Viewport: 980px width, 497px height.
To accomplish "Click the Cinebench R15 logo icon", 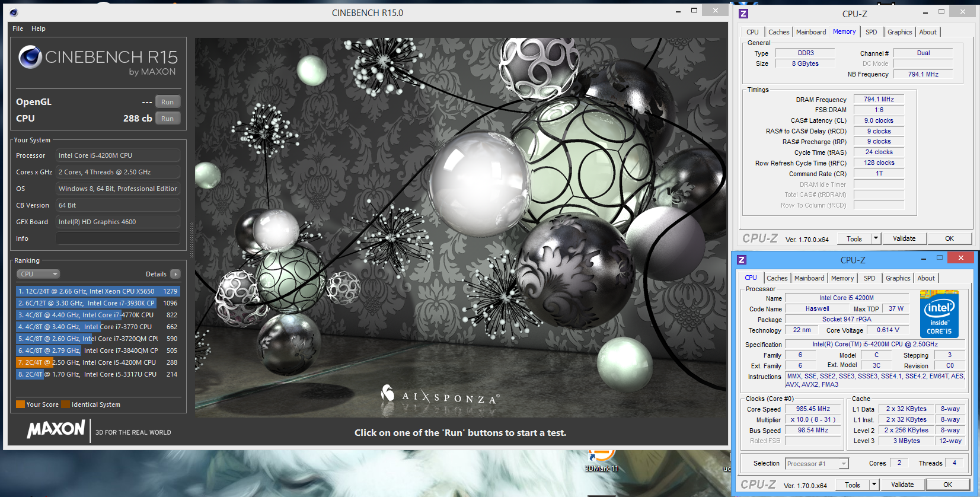I will pyautogui.click(x=30, y=57).
